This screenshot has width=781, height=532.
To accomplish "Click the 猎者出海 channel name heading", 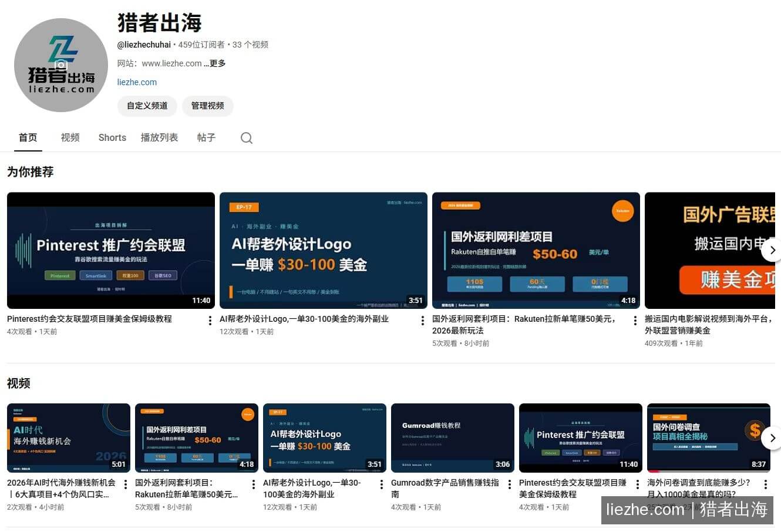I will point(160,23).
